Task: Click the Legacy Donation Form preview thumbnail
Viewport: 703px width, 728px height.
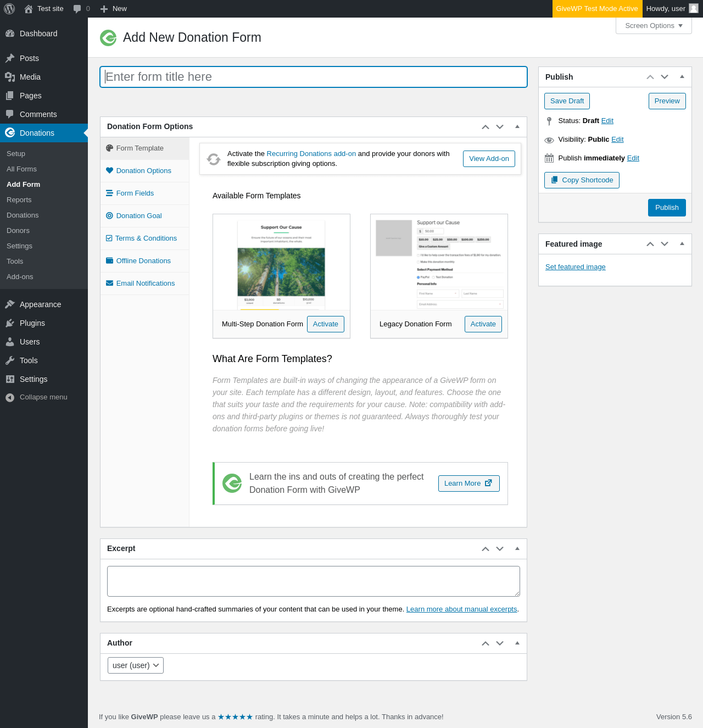Action: tap(439, 263)
